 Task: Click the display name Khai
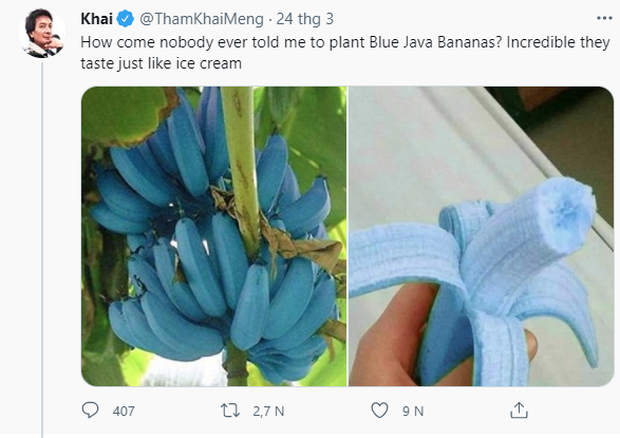tap(95, 18)
